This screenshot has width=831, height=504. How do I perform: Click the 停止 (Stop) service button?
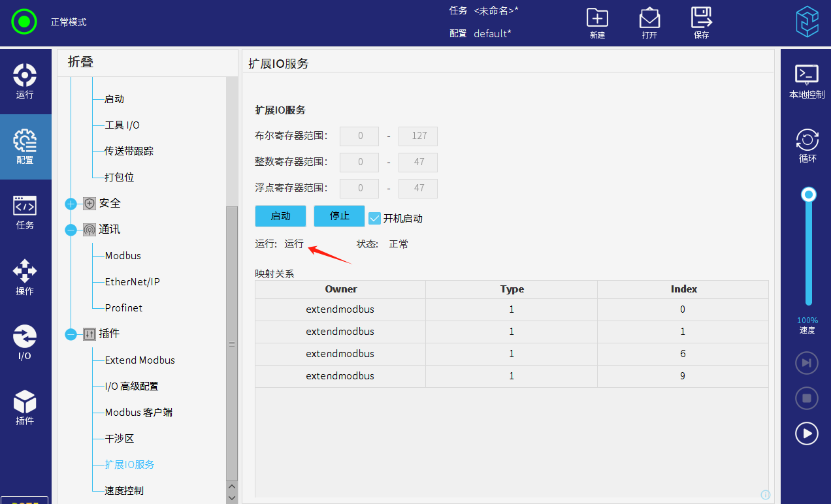[x=339, y=216]
